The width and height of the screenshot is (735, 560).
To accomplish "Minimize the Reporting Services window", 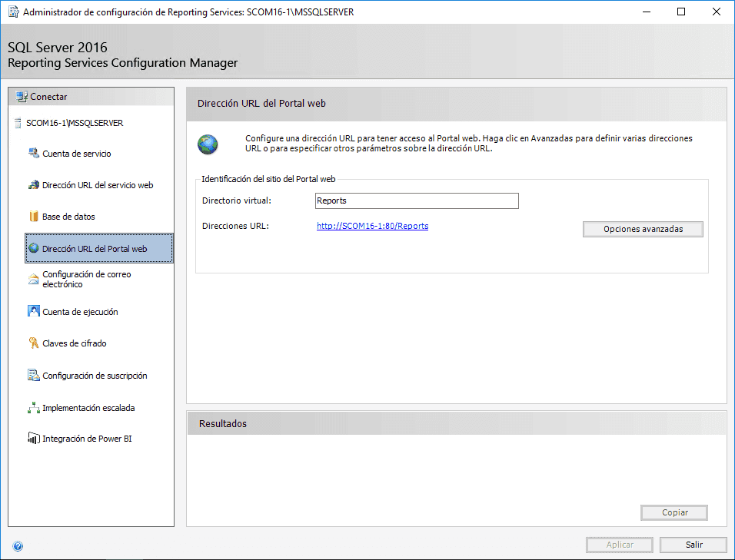I will pyautogui.click(x=647, y=12).
